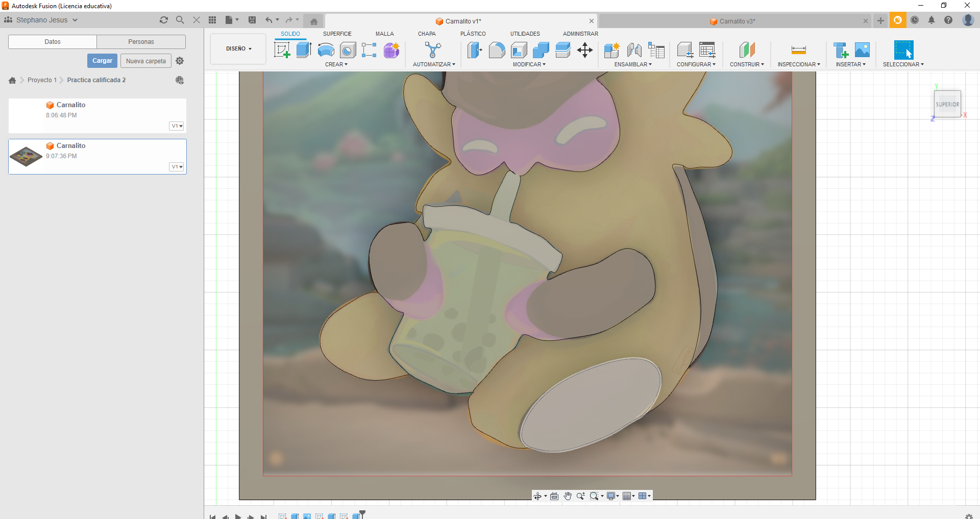This screenshot has width=980, height=519.
Task: Select the Hole tool
Action: click(x=348, y=50)
